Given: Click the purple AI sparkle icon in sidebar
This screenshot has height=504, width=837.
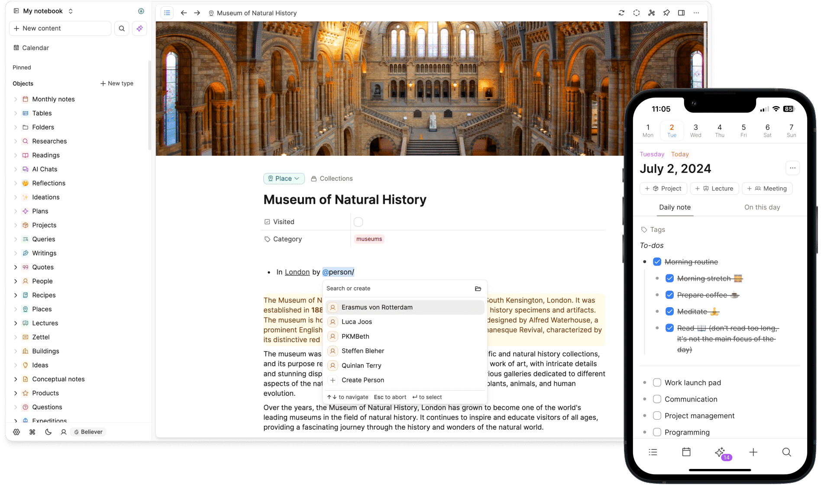Looking at the screenshot, I should (139, 29).
